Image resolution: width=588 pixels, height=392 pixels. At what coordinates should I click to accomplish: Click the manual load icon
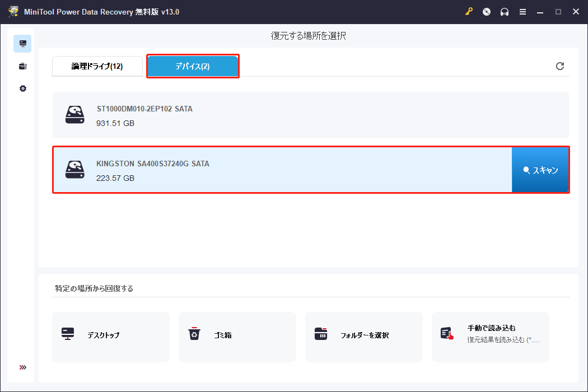[447, 334]
